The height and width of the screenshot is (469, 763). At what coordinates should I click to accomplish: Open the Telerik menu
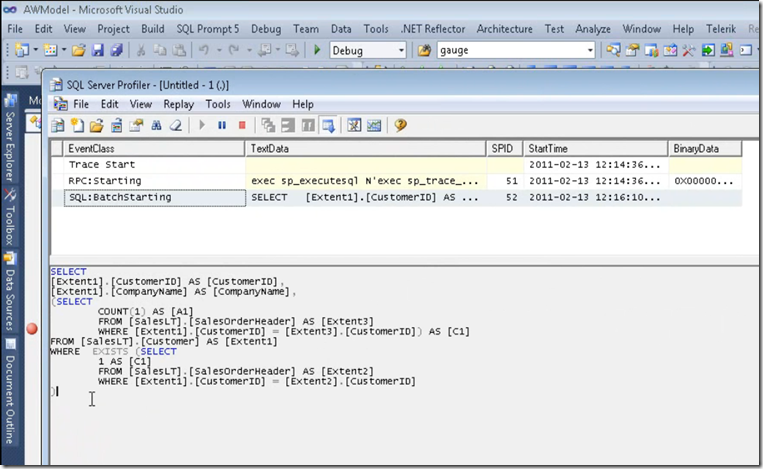click(721, 29)
